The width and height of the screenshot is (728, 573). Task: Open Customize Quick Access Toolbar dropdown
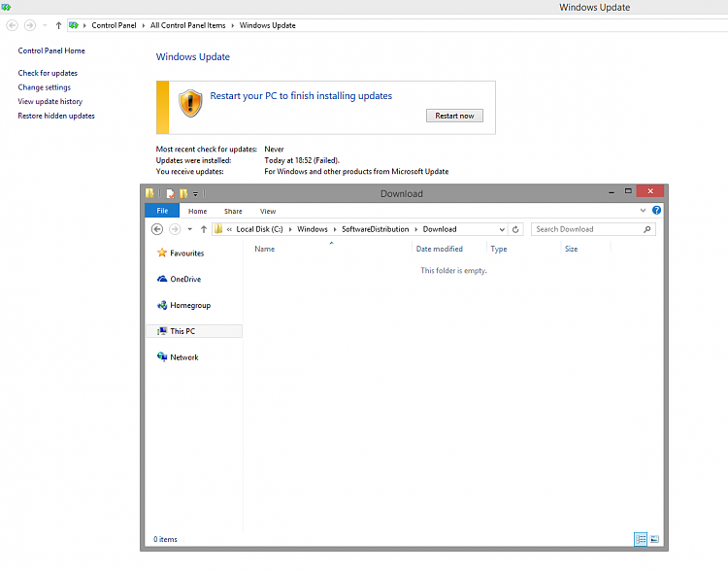[195, 194]
